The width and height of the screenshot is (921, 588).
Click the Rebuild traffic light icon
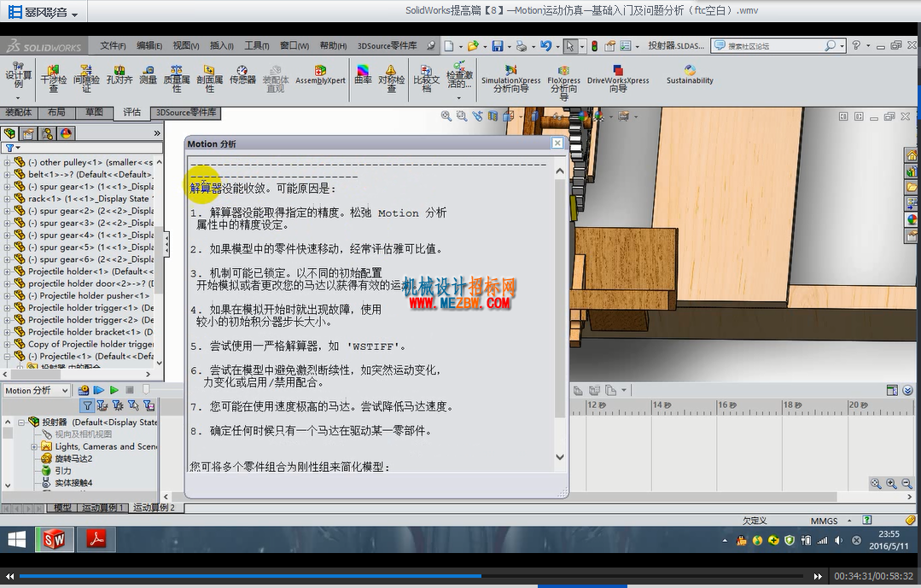[x=594, y=46]
